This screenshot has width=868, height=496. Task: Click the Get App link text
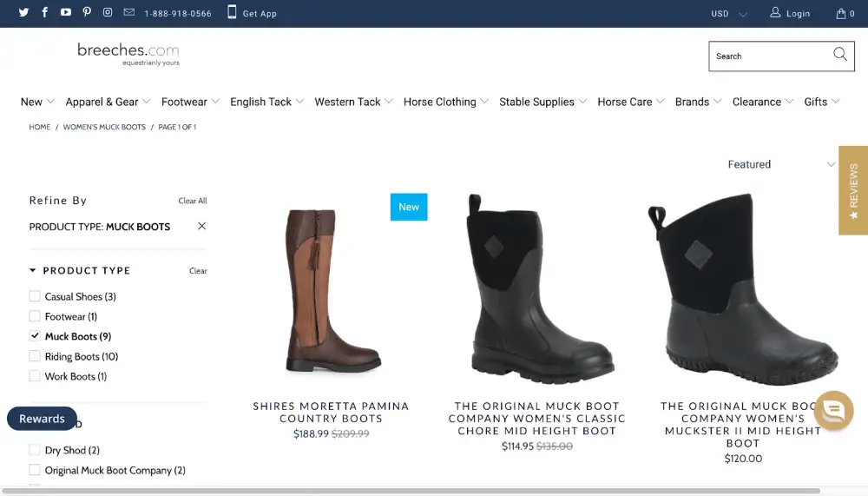(x=260, y=14)
